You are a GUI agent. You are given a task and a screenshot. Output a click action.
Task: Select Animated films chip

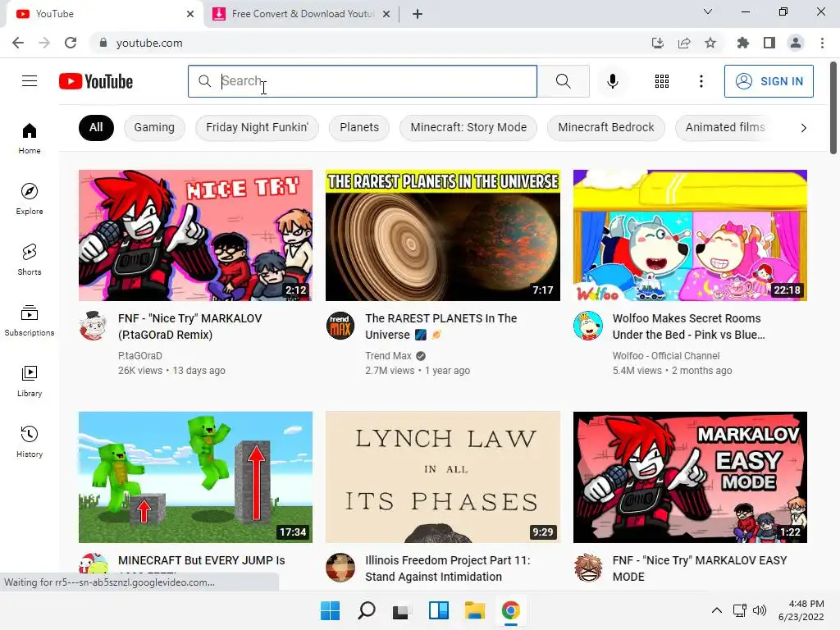(725, 127)
